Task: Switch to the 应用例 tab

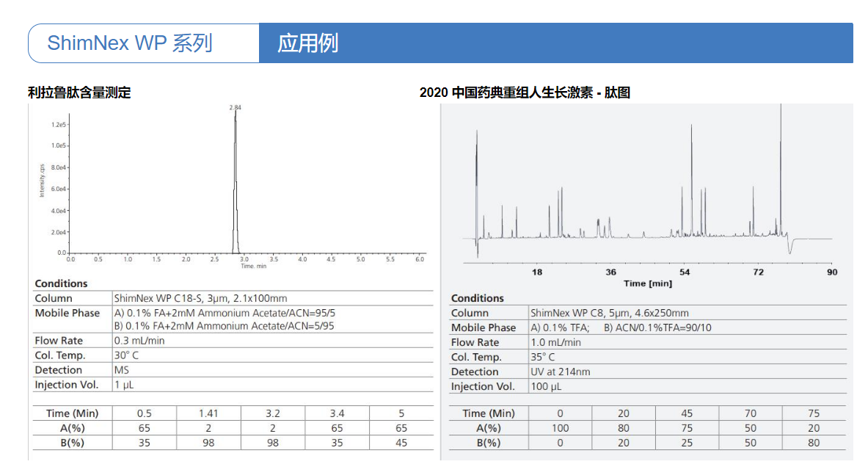Action: 307,43
